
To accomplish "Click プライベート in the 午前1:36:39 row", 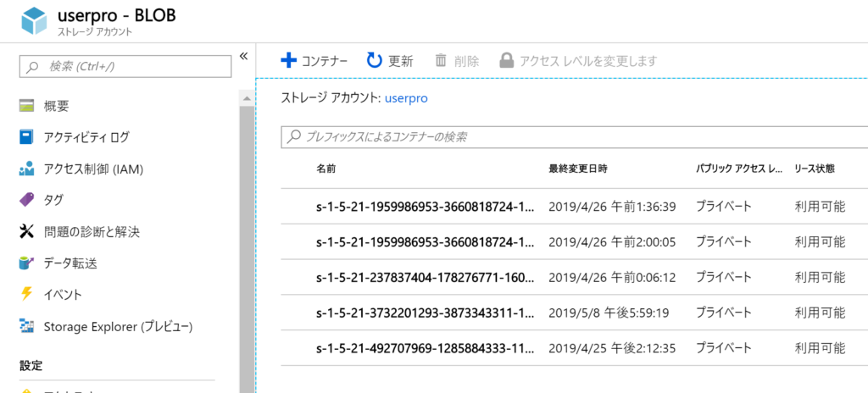I will click(x=724, y=207).
